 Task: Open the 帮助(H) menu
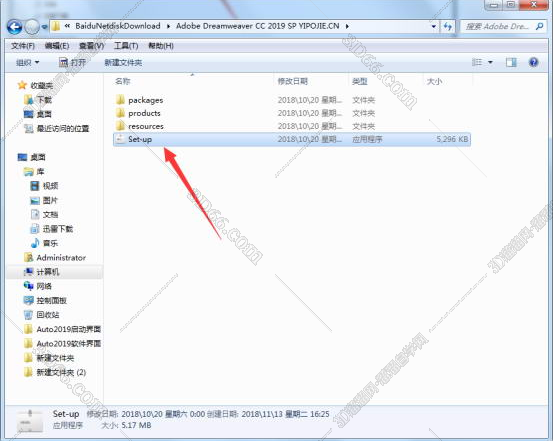(x=161, y=46)
